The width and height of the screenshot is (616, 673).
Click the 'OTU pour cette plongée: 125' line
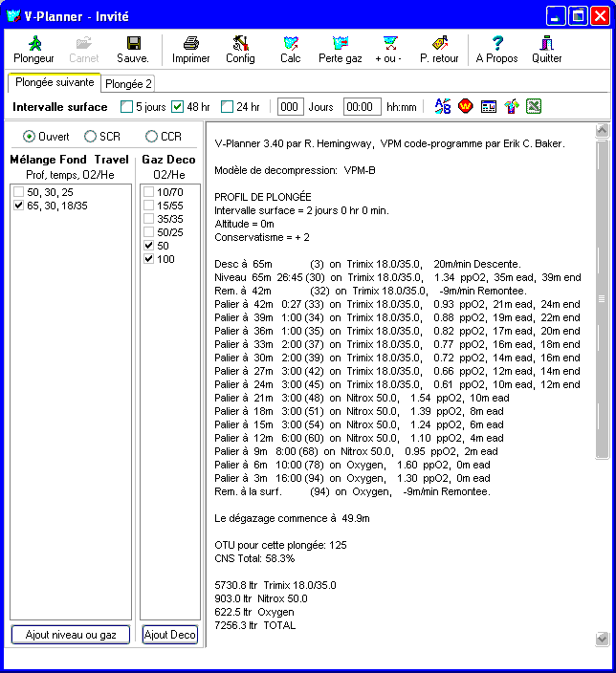[x=280, y=545]
